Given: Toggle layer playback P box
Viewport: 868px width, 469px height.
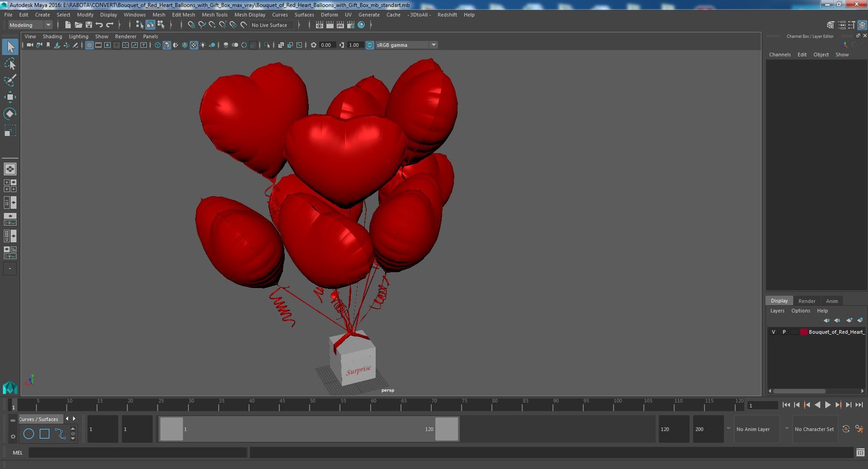Looking at the screenshot, I should pyautogui.click(x=784, y=332).
